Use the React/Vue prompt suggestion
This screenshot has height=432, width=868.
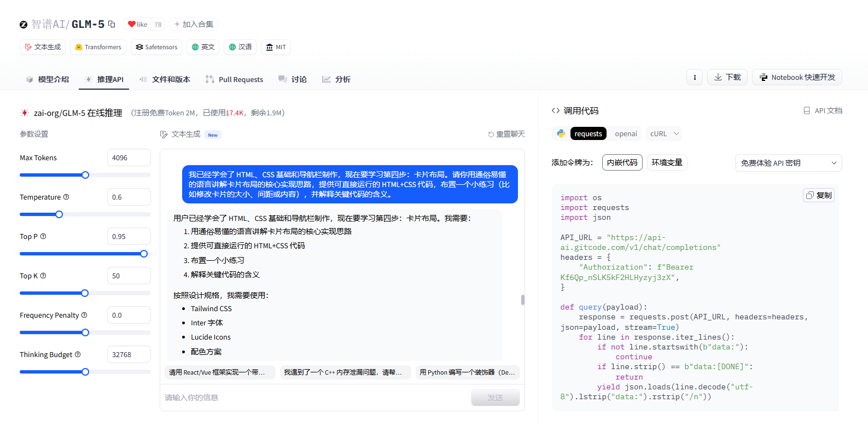click(x=220, y=372)
